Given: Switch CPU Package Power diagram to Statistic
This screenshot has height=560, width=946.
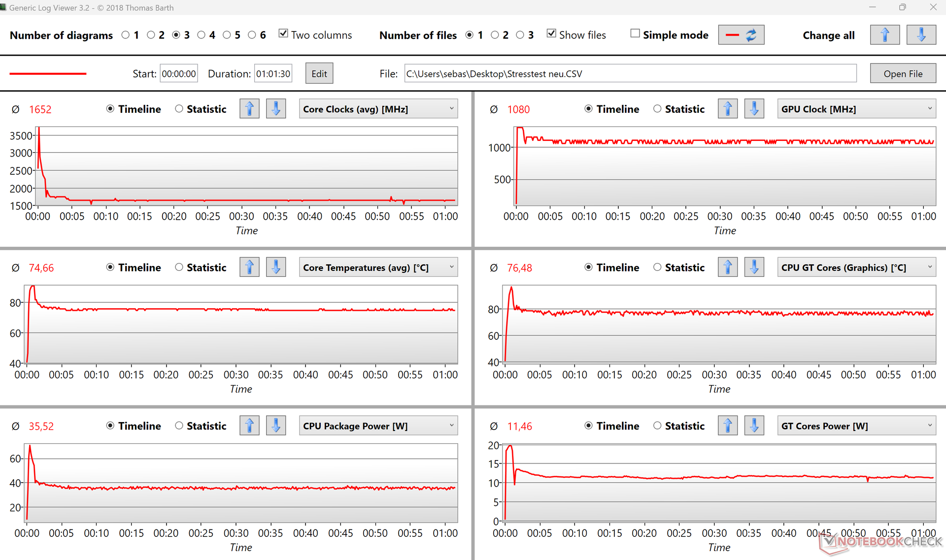Looking at the screenshot, I should [x=179, y=426].
